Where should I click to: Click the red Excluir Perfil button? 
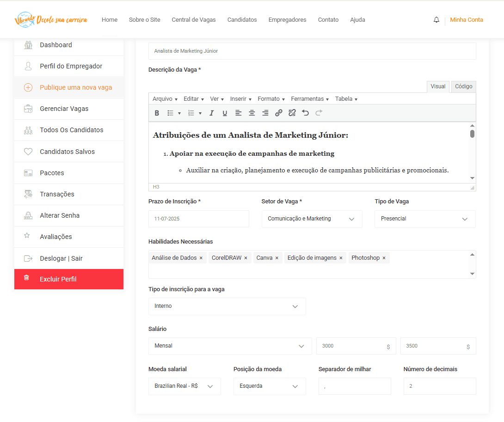click(69, 279)
